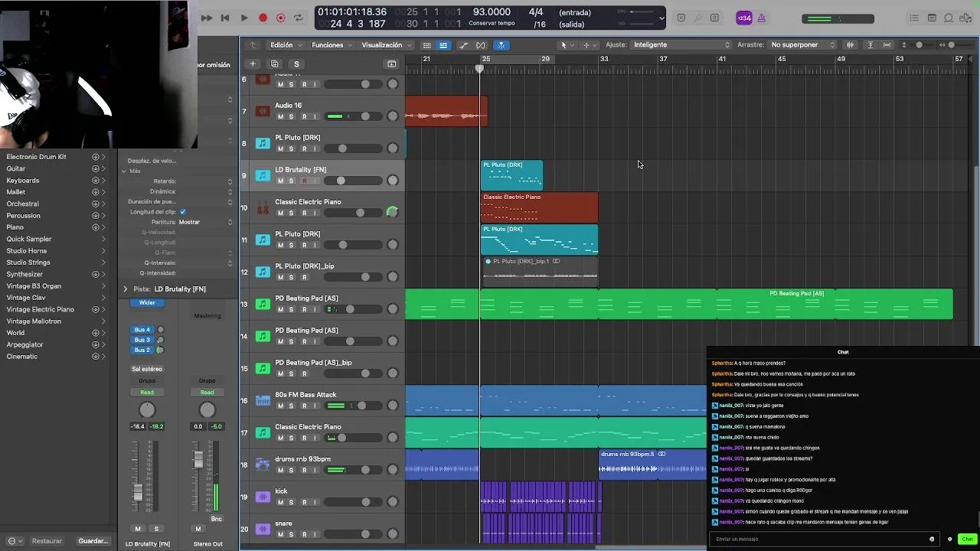Open the Arrastre No superponer dropdown

[802, 45]
